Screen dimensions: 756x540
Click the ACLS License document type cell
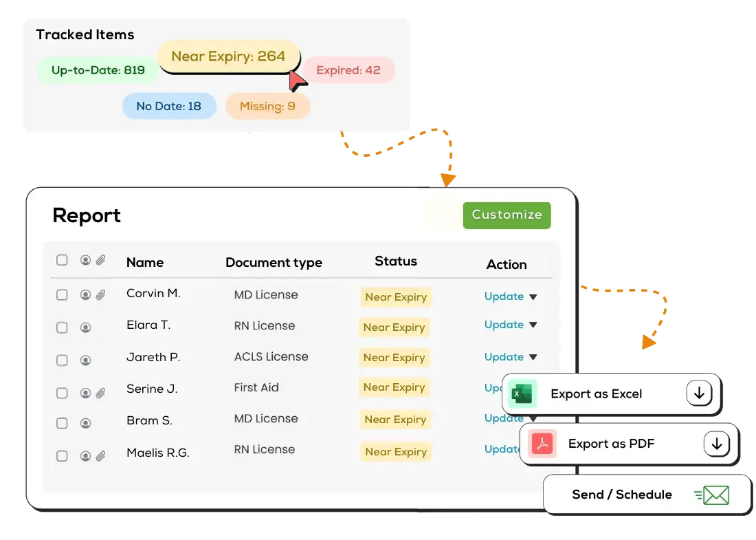click(271, 356)
